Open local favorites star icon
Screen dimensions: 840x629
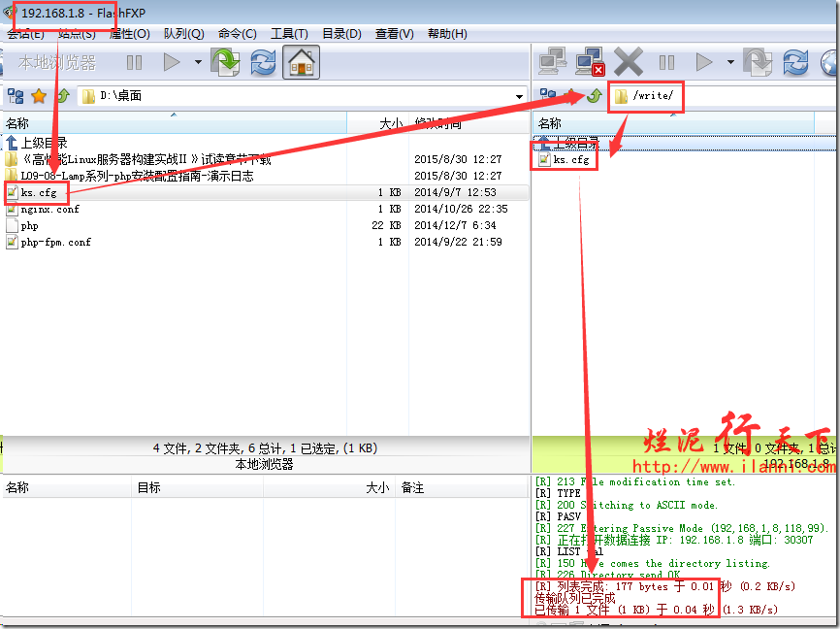(x=39, y=96)
